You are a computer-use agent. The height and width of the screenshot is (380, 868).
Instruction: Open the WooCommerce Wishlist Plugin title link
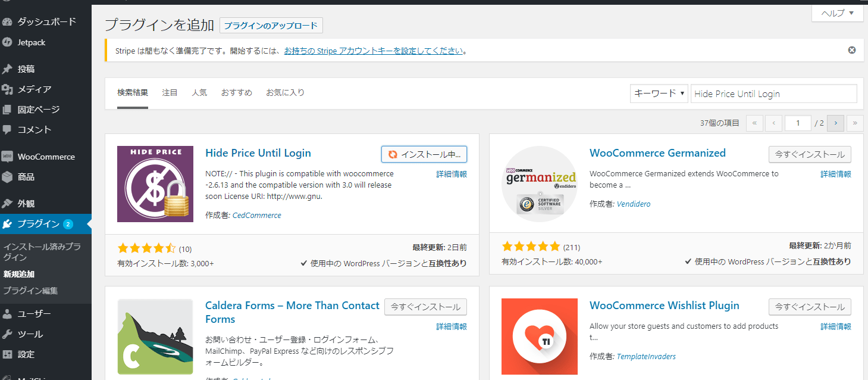665,306
